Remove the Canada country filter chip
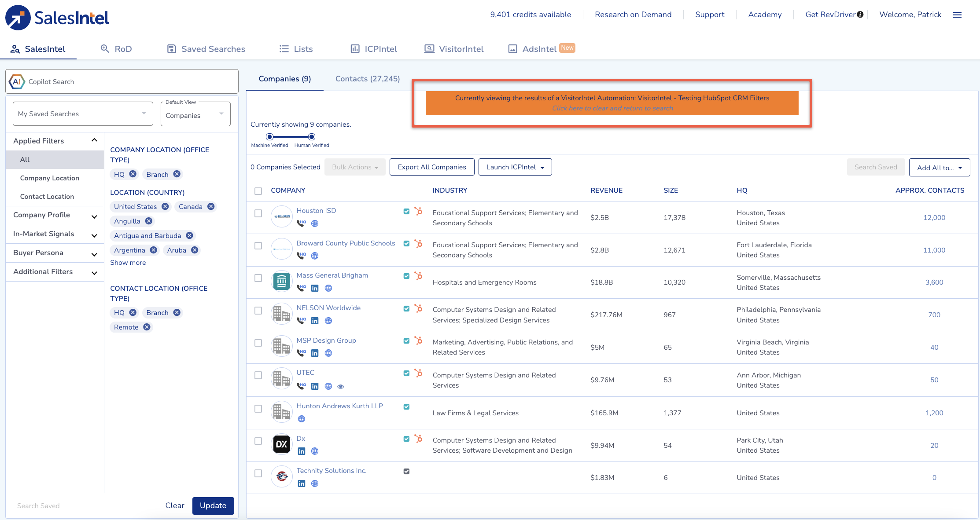 [211, 206]
